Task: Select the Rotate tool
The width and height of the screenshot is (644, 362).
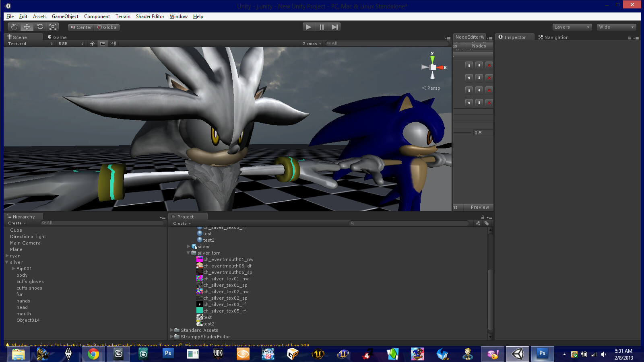Action: pyautogui.click(x=40, y=27)
